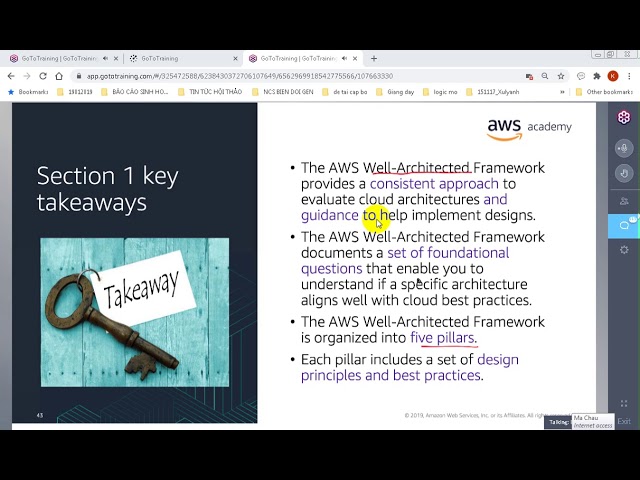Close the third GoToTraining tab
The height and width of the screenshot is (480, 640).
pyautogui.click(x=355, y=58)
